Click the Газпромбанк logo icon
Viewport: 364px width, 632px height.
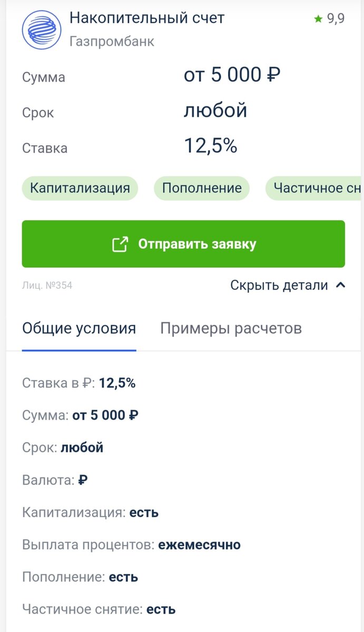(x=42, y=29)
